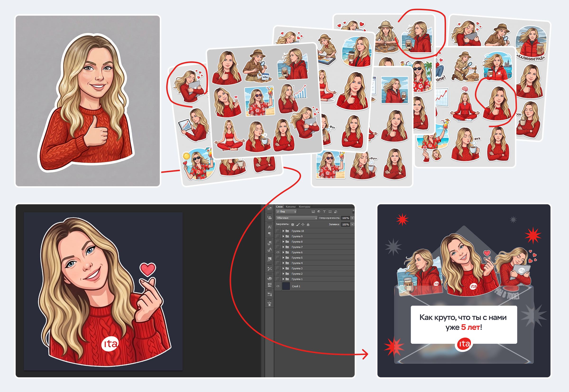Viewport: 569px width, 392px height.
Task: Lock layer position icon
Action: (303, 224)
